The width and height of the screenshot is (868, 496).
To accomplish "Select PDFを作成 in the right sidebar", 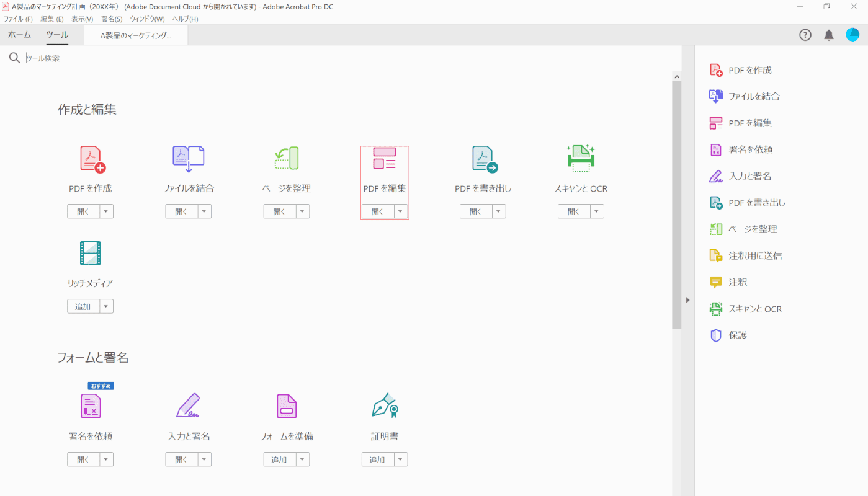I will 741,70.
